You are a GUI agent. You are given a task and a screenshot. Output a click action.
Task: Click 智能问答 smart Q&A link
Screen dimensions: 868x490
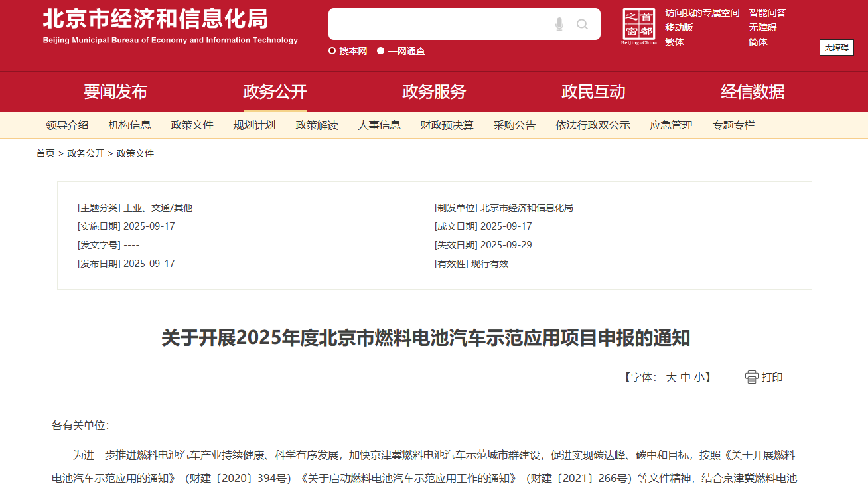pos(768,12)
